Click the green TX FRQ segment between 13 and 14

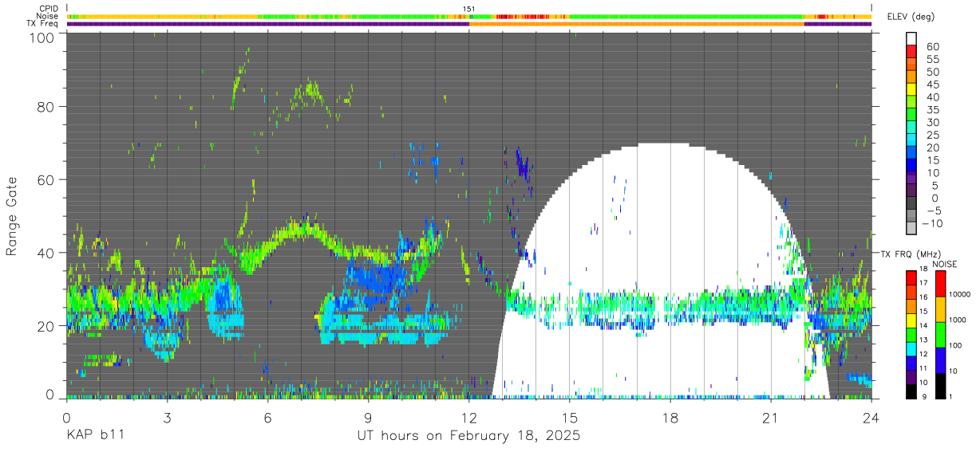pyautogui.click(x=911, y=334)
